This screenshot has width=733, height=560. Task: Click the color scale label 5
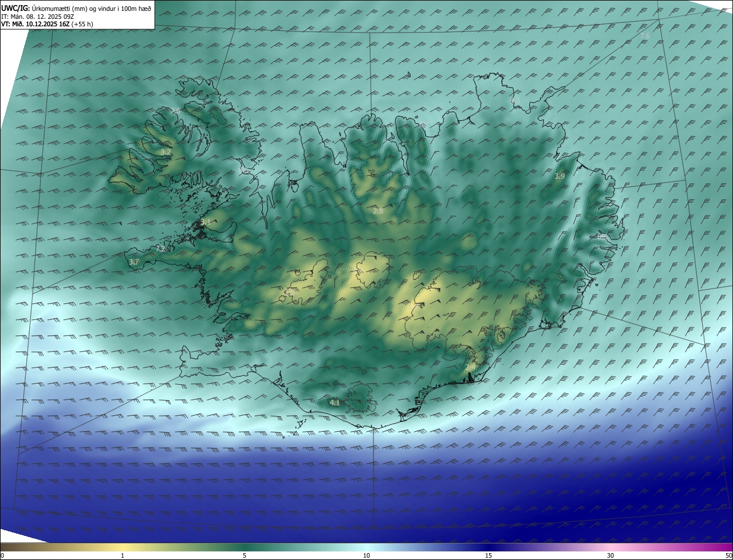point(245,555)
